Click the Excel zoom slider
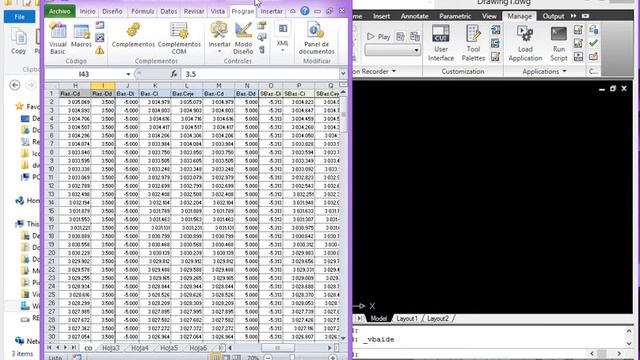 click(292, 358)
